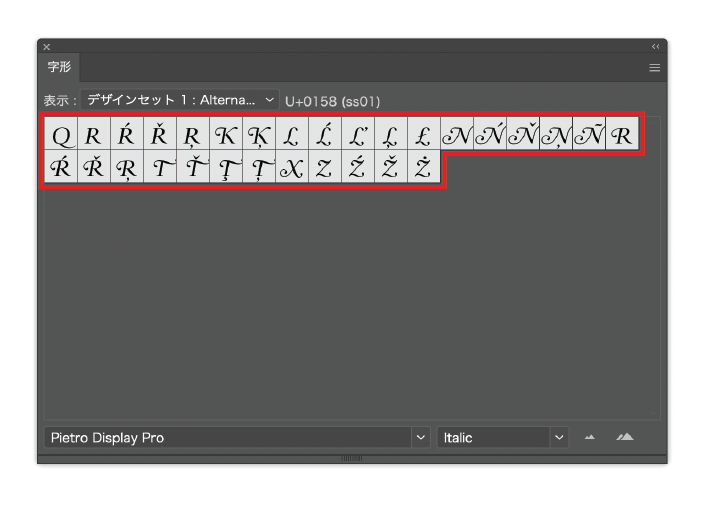This screenshot has height=508, width=703.
Task: Pick the Ñ glyph with tilde
Action: (x=588, y=136)
